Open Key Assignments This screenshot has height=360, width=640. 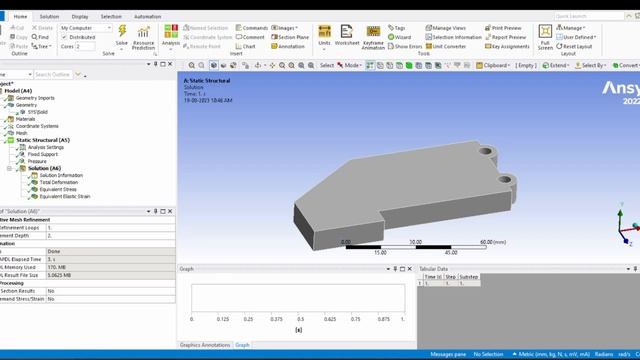507,47
